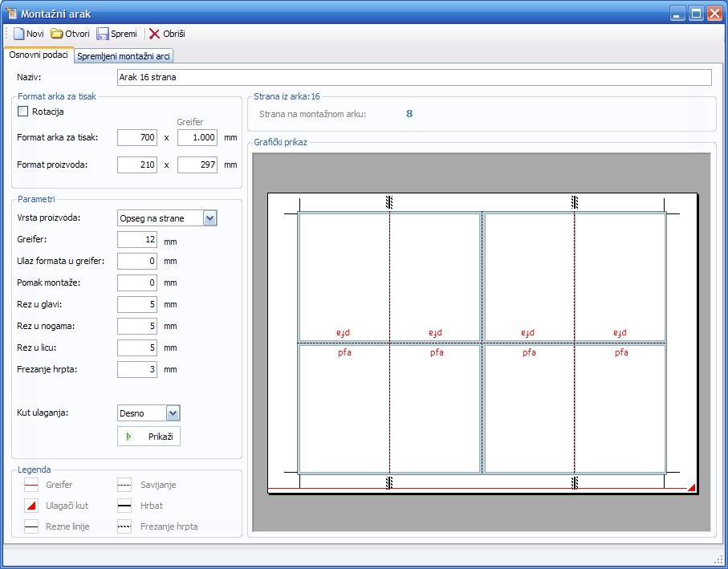Click the product format height field 297
Image resolution: width=728 pixels, height=569 pixels.
(197, 165)
